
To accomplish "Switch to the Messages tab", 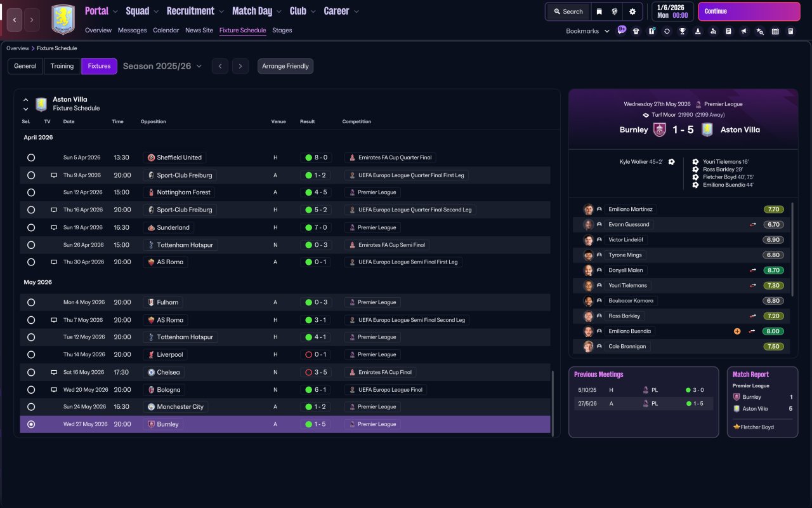I will [132, 30].
